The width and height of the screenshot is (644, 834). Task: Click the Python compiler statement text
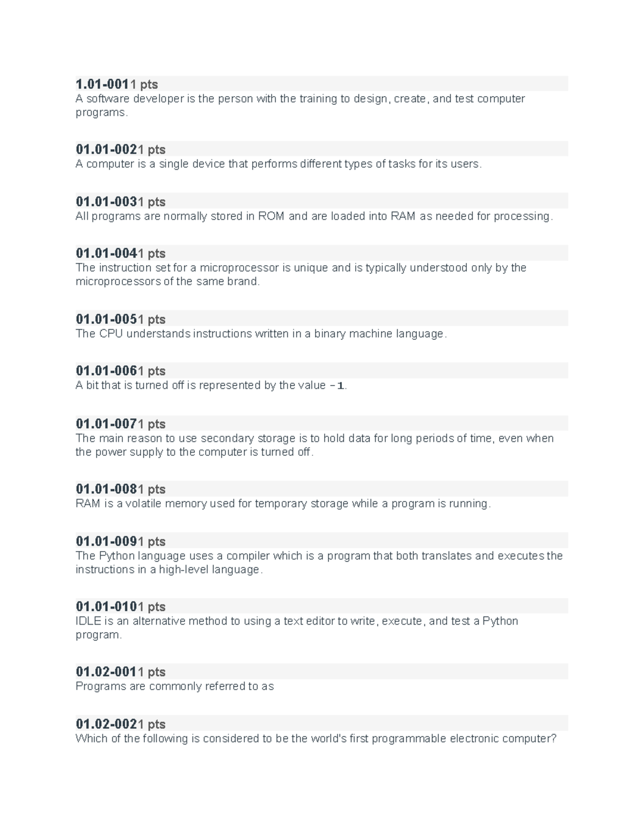319,562
